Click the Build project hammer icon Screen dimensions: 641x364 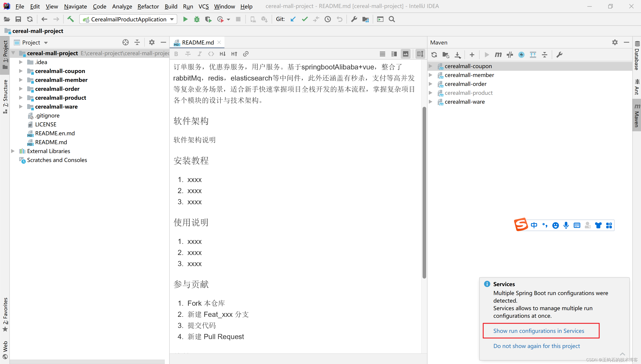(71, 19)
